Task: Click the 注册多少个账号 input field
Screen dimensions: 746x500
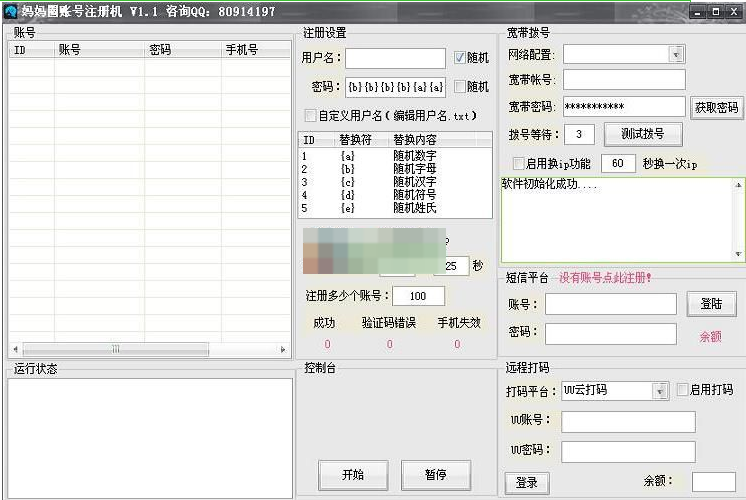Action: point(418,296)
